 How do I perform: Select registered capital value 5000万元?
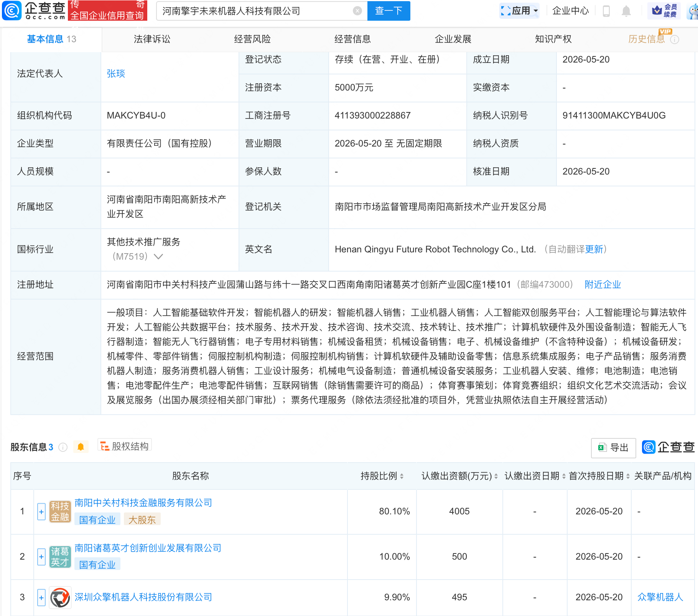point(354,87)
